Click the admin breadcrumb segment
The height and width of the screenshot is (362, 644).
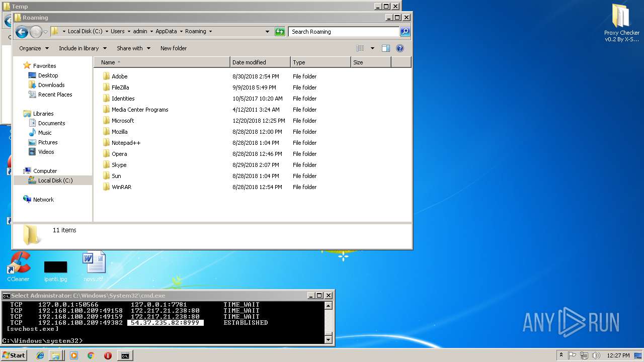140,31
